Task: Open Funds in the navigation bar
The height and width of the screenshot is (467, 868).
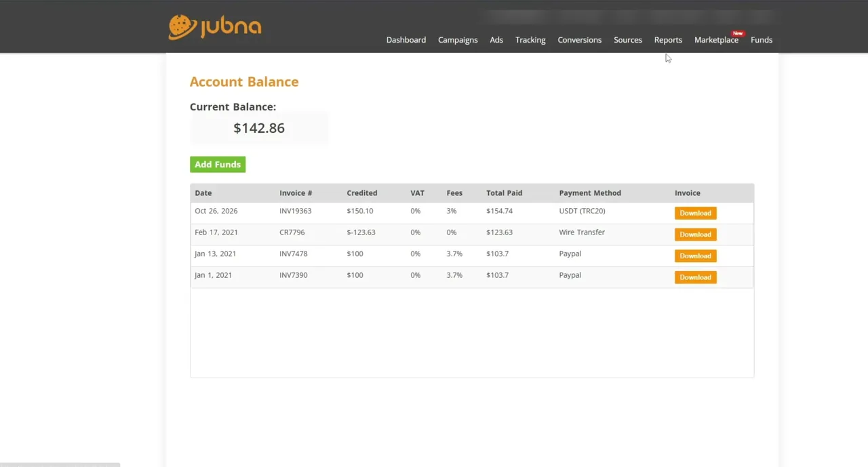Action: coord(762,40)
